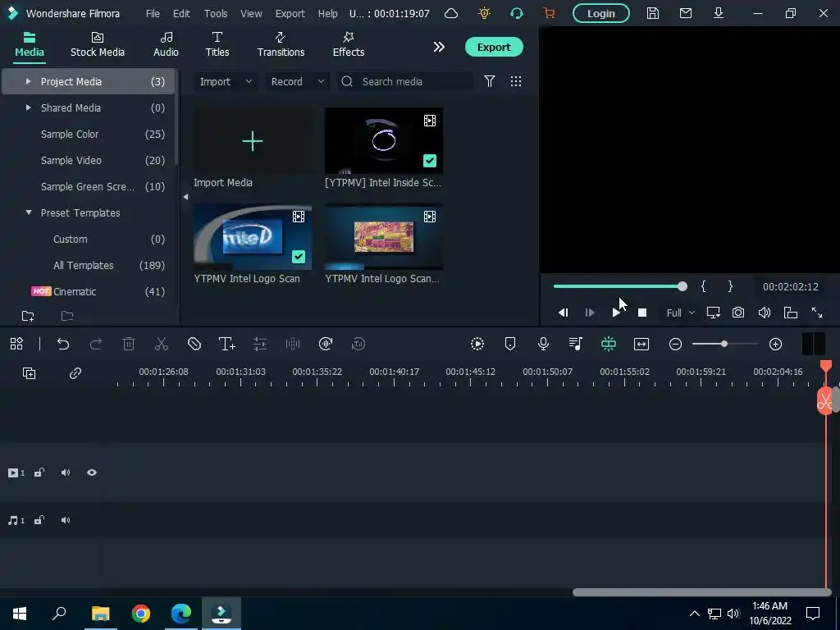Open the Record dropdown
Screen dimensions: 840x630
[x=297, y=81]
